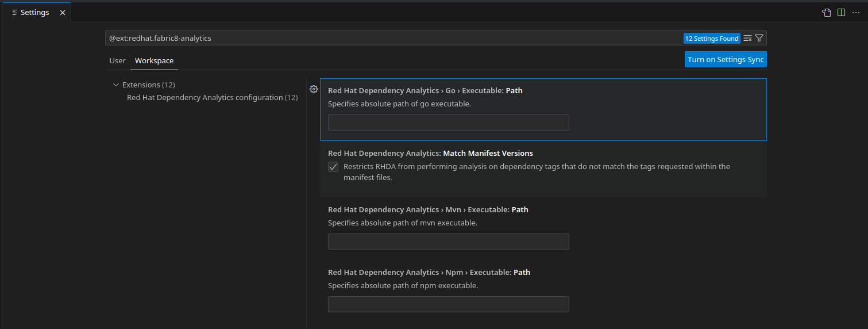Image resolution: width=868 pixels, height=329 pixels.
Task: Clear the settings search input
Action: coord(747,38)
